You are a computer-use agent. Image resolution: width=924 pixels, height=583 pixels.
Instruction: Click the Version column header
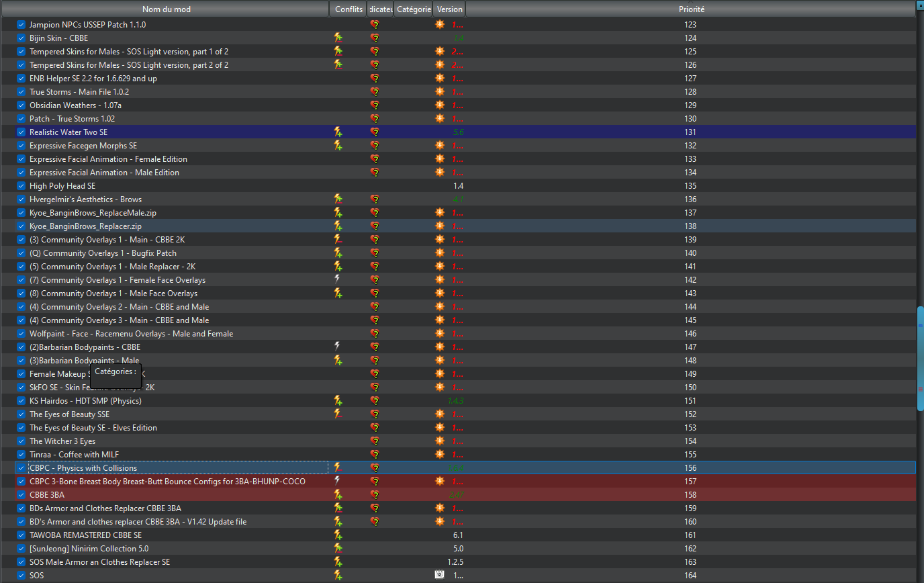449,9
